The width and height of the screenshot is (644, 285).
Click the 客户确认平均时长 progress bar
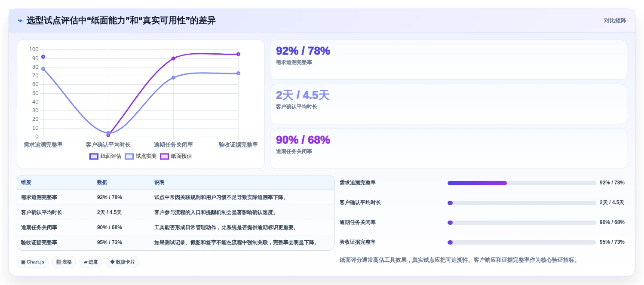pyautogui.click(x=521, y=203)
